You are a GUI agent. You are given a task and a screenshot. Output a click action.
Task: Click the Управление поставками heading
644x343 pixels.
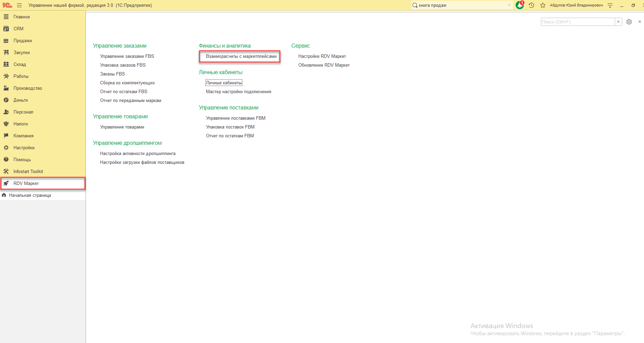coord(229,107)
